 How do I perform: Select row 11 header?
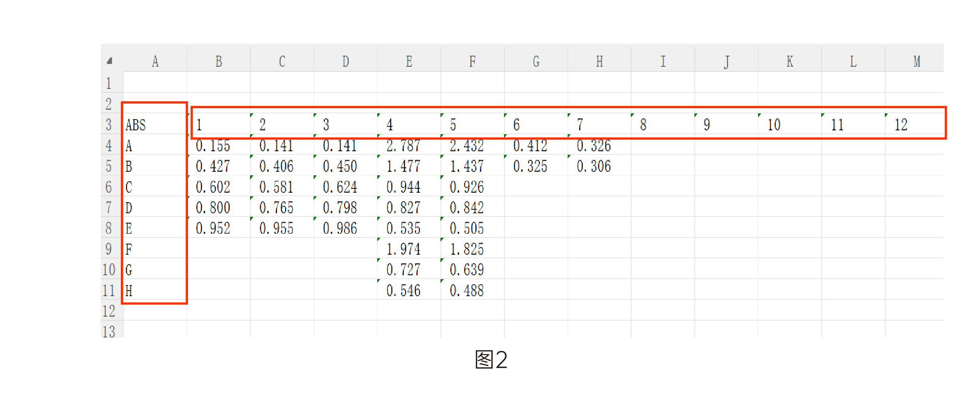coord(112,289)
